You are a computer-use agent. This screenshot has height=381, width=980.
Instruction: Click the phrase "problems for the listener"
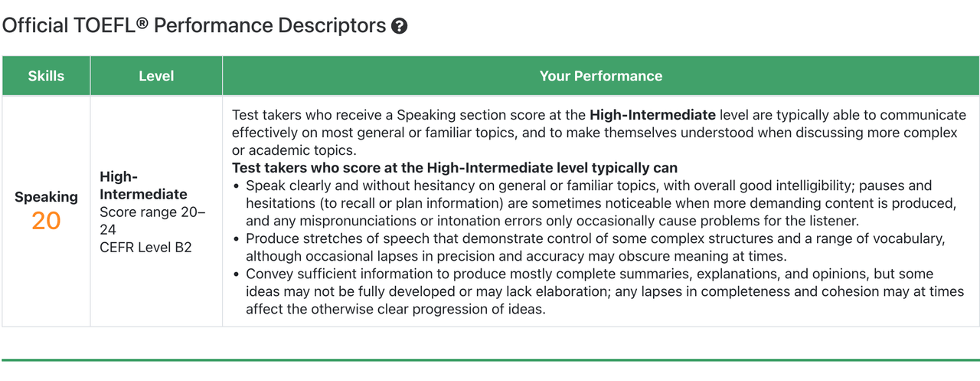782,221
